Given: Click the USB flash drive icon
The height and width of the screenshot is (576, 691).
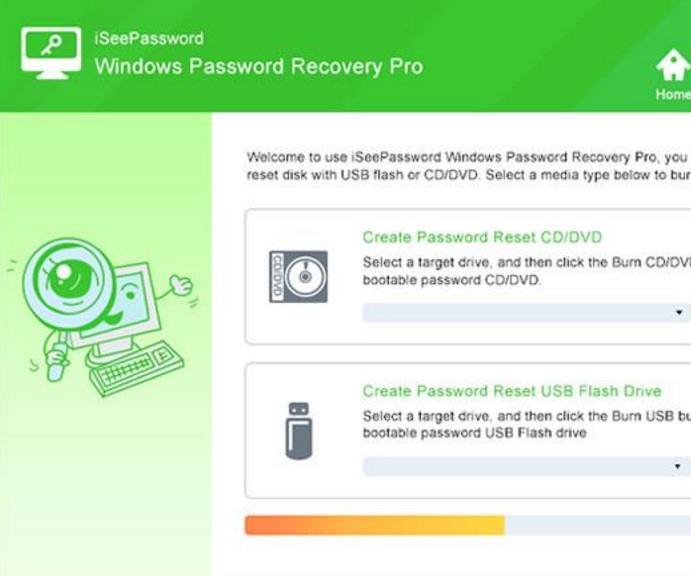Looking at the screenshot, I should (x=299, y=431).
